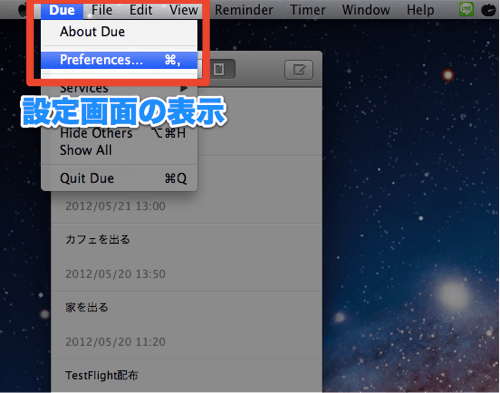This screenshot has width=500, height=393.
Task: Open the Apple menu
Action: [23, 10]
